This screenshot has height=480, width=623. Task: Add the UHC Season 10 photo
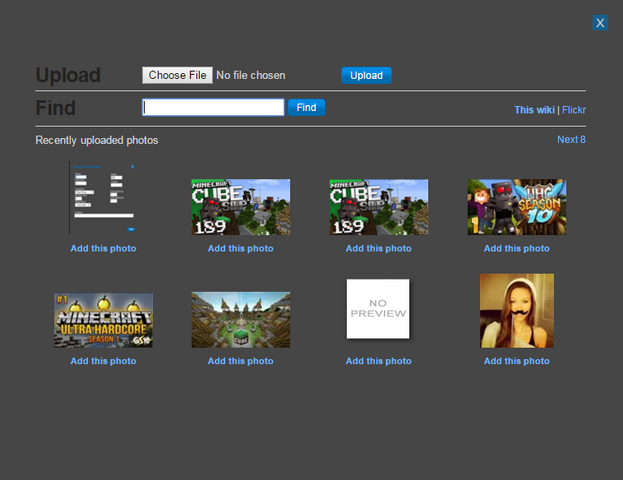point(517,248)
